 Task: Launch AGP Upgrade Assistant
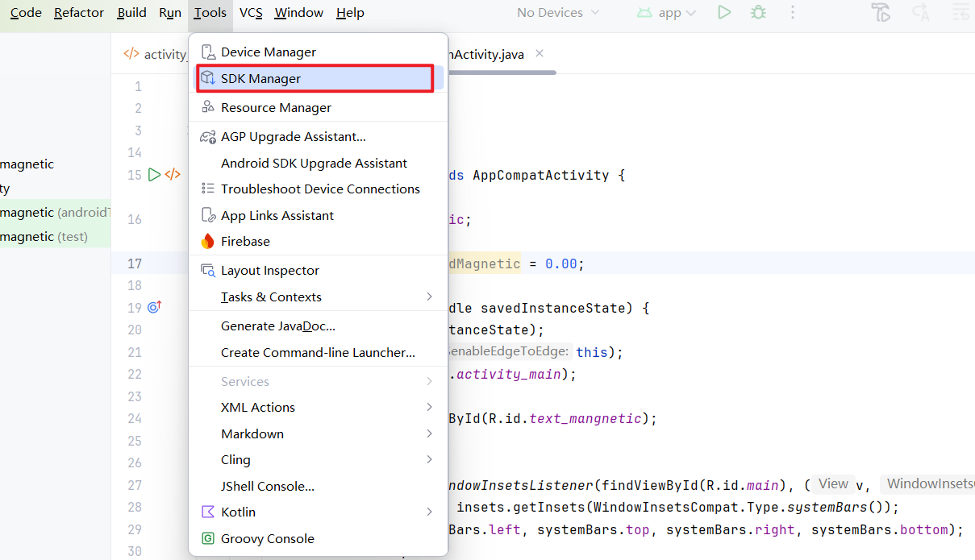(x=318, y=137)
